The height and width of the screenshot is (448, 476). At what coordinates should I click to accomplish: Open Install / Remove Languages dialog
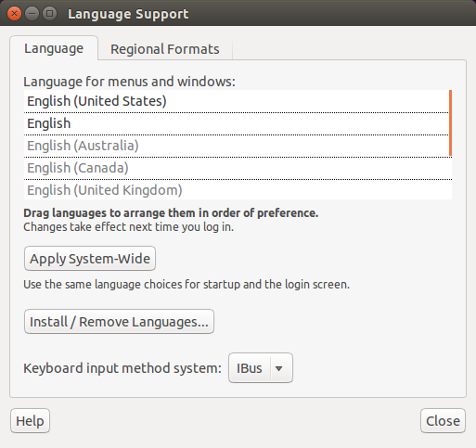pos(119,322)
